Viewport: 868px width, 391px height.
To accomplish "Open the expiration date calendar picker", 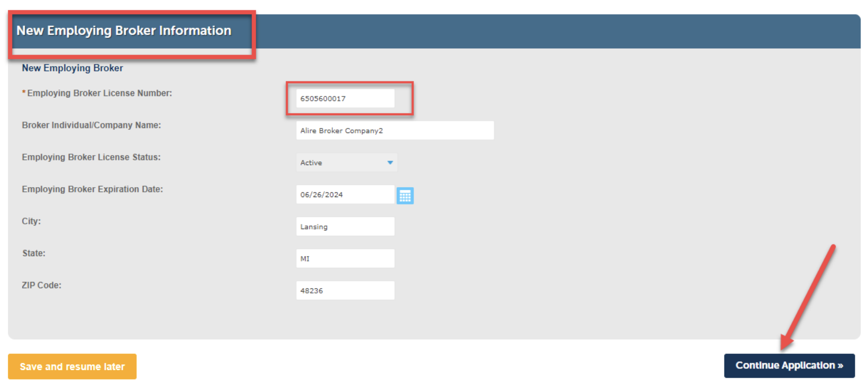I will (405, 195).
